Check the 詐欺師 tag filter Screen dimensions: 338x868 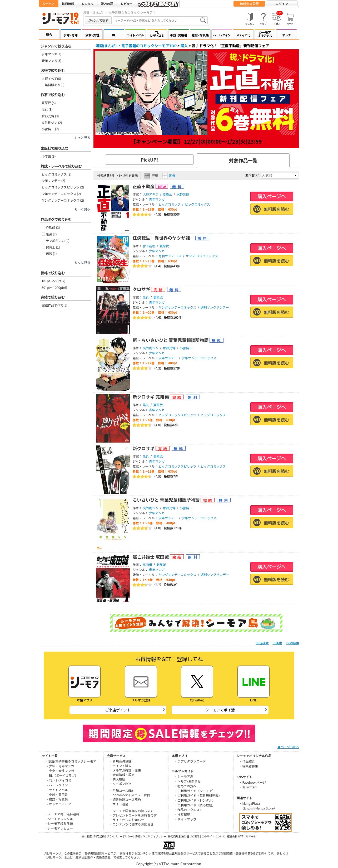click(43, 227)
